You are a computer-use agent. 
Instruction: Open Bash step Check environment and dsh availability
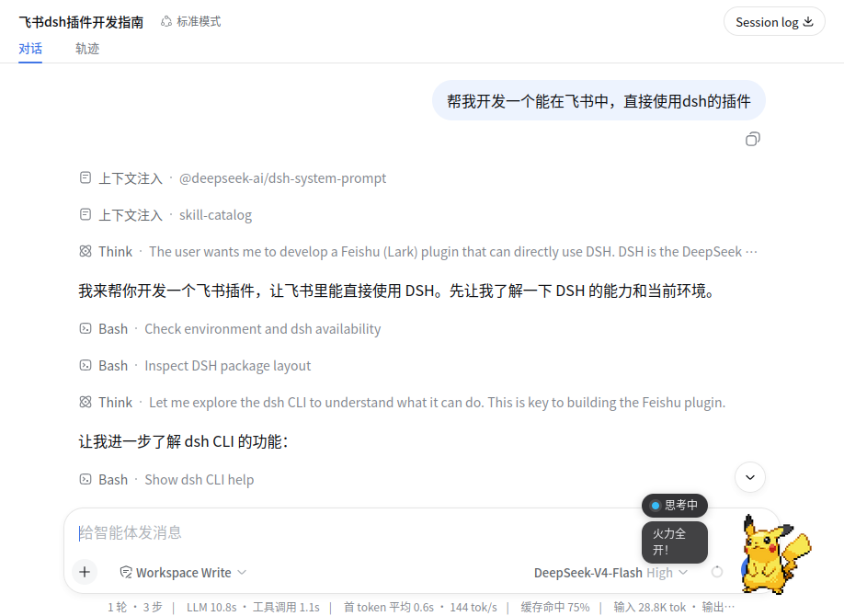[x=230, y=329]
